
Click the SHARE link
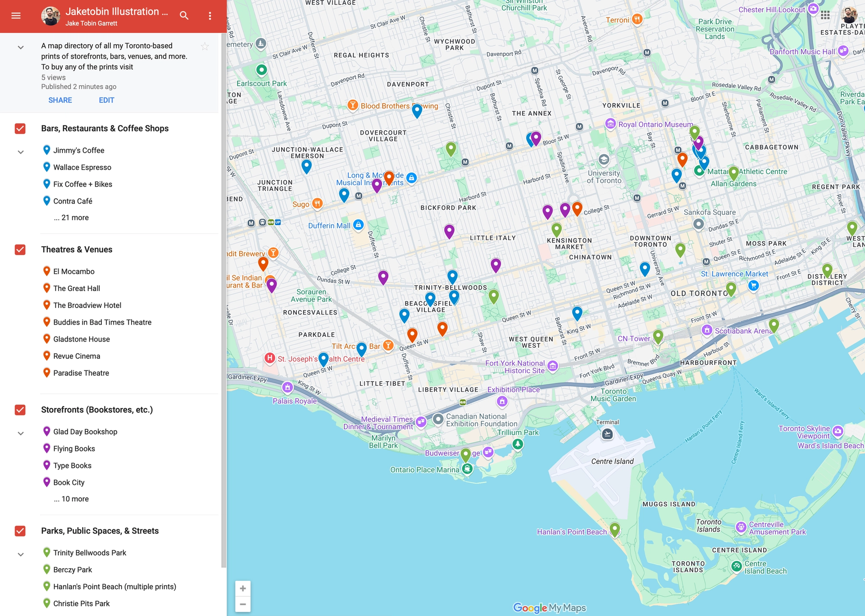point(60,100)
